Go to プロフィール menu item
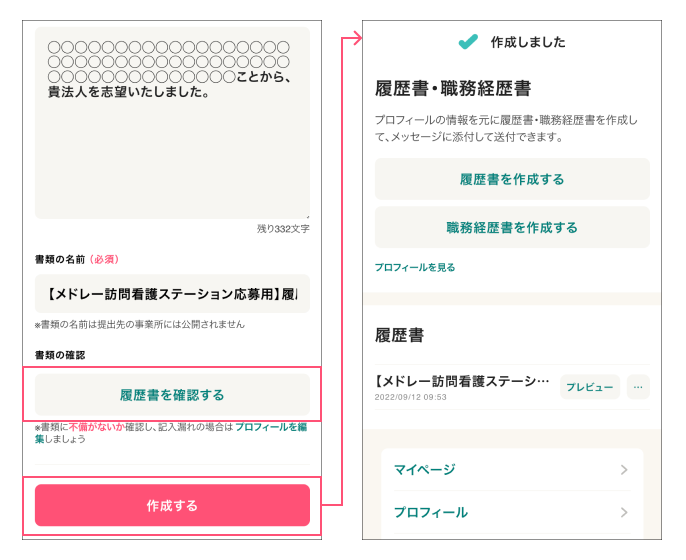Viewport: 686px width, 560px height. click(512, 512)
